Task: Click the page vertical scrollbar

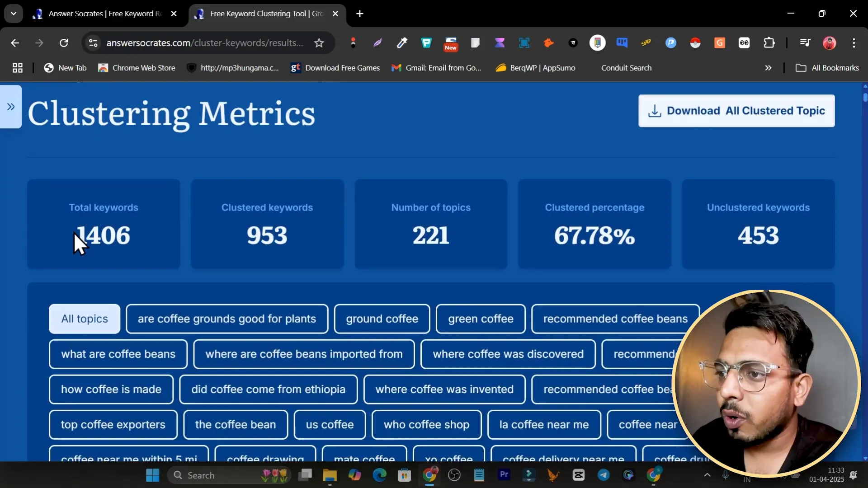Action: 865,271
